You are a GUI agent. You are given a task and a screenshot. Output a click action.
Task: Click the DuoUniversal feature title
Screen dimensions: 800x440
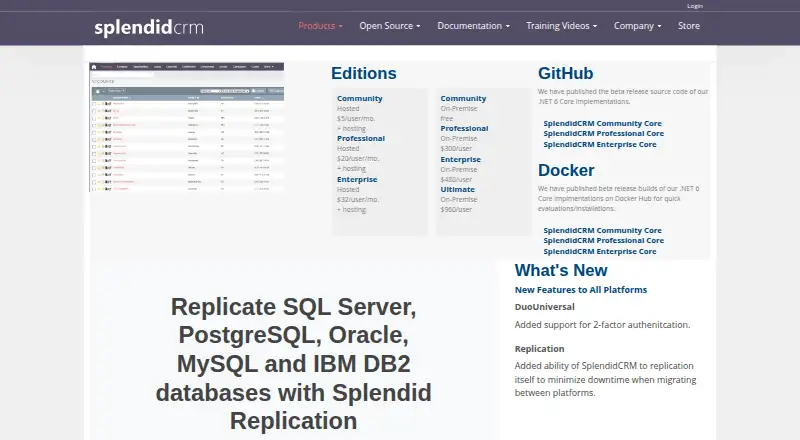point(544,307)
